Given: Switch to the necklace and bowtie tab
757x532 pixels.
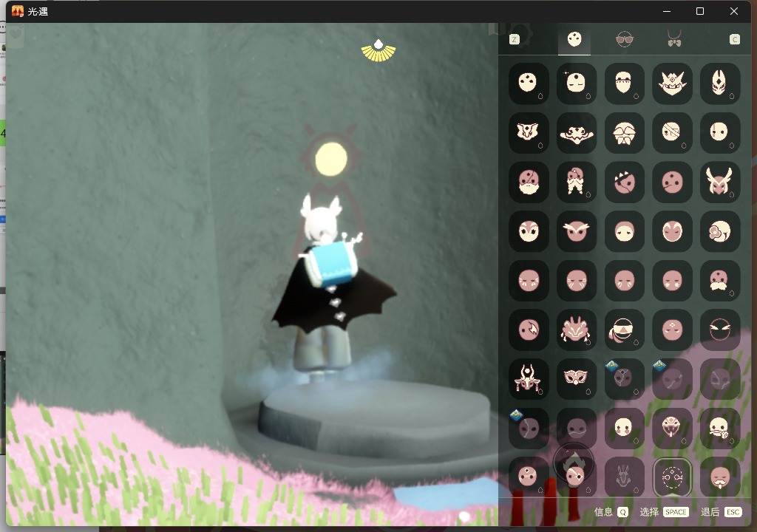Looking at the screenshot, I should [x=674, y=39].
